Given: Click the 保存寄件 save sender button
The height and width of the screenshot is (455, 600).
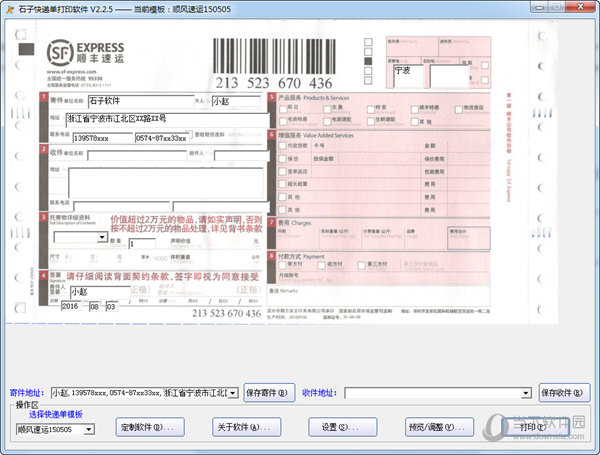Looking at the screenshot, I should click(270, 393).
